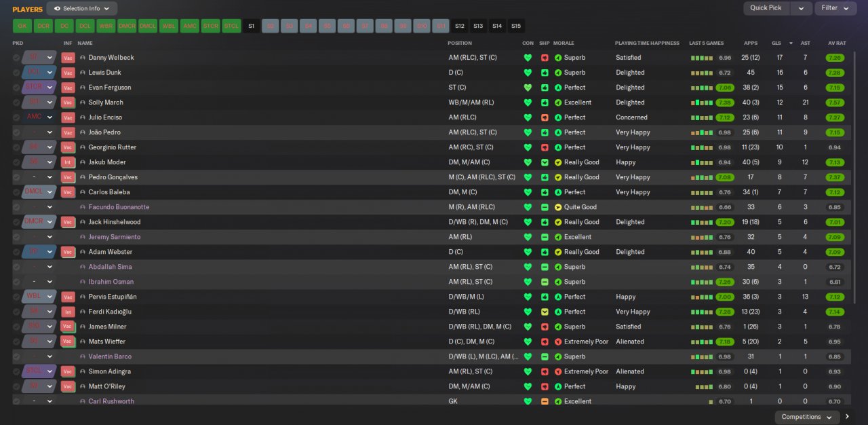Open Simon Adingra's STCL position dropdown
Image resolution: width=868 pixels, height=425 pixels.
[x=39, y=371]
